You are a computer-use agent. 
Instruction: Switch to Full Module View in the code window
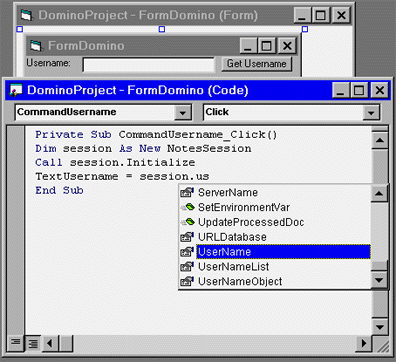pos(33,343)
